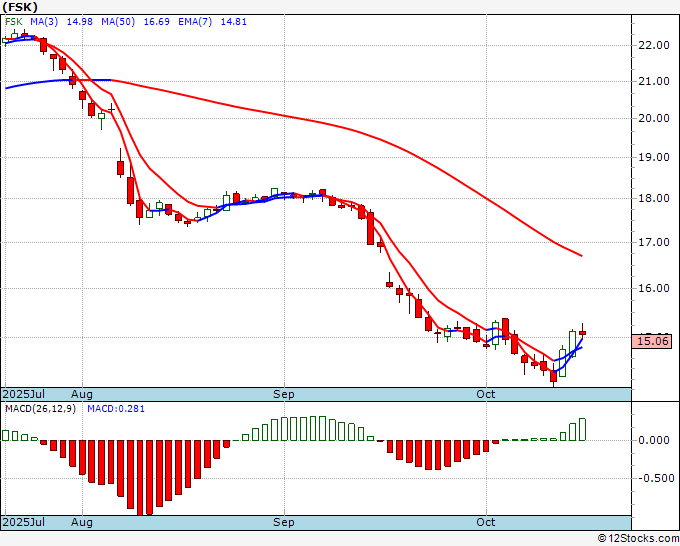
Task: Click the last green MACD histogram bar
Action: click(582, 429)
